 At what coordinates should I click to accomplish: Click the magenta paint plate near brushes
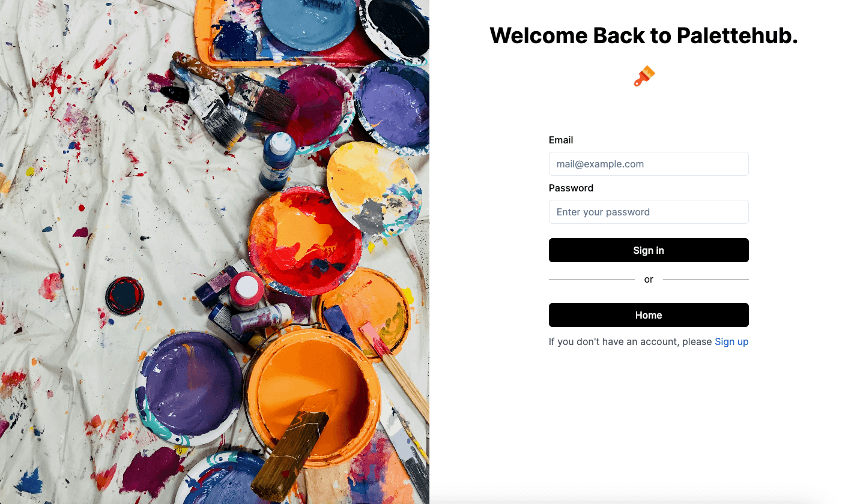coord(315,102)
